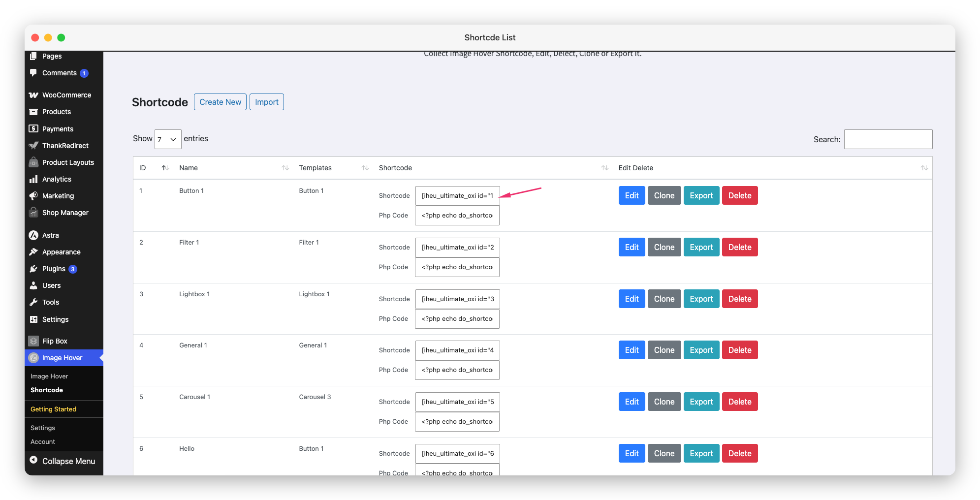Click the Astra logo icon
Image resolution: width=980 pixels, height=500 pixels.
33,235
